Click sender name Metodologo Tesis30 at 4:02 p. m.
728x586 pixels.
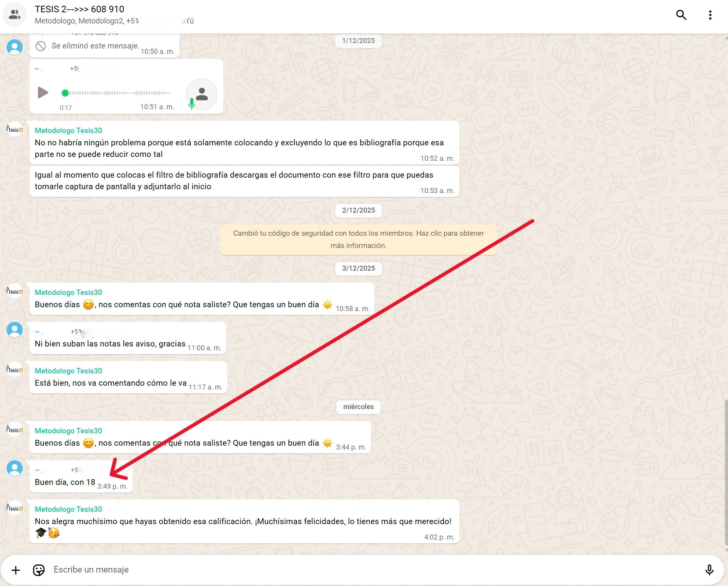(68, 509)
